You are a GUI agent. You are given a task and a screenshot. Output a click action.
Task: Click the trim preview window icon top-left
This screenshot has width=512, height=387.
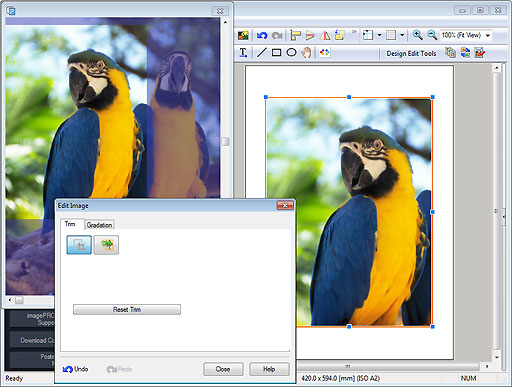[x=11, y=10]
